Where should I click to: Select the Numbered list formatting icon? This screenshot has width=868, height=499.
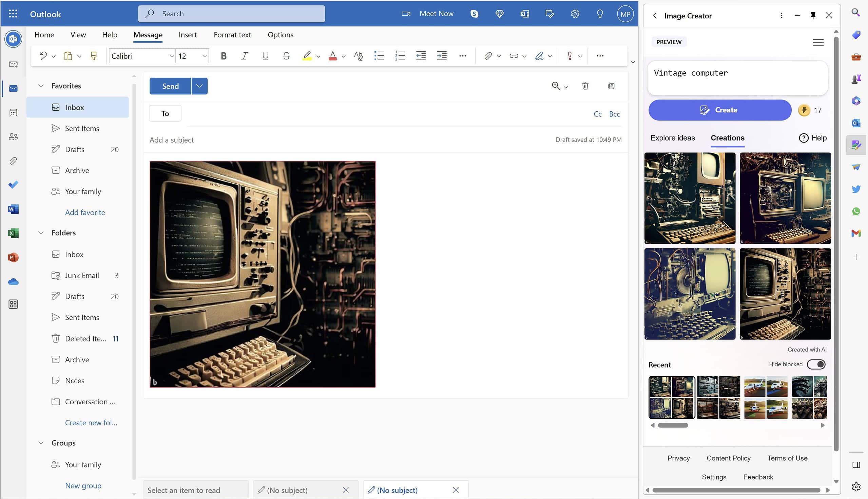tap(400, 56)
